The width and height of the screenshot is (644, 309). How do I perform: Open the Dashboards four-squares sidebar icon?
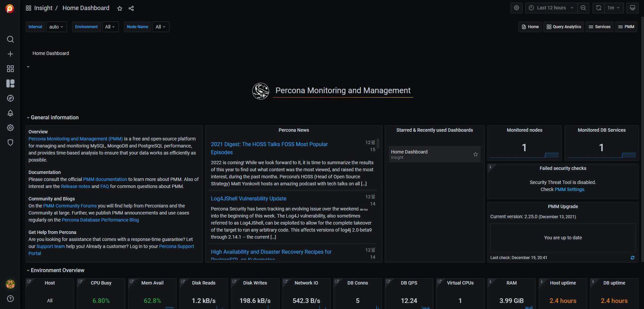[x=10, y=69]
